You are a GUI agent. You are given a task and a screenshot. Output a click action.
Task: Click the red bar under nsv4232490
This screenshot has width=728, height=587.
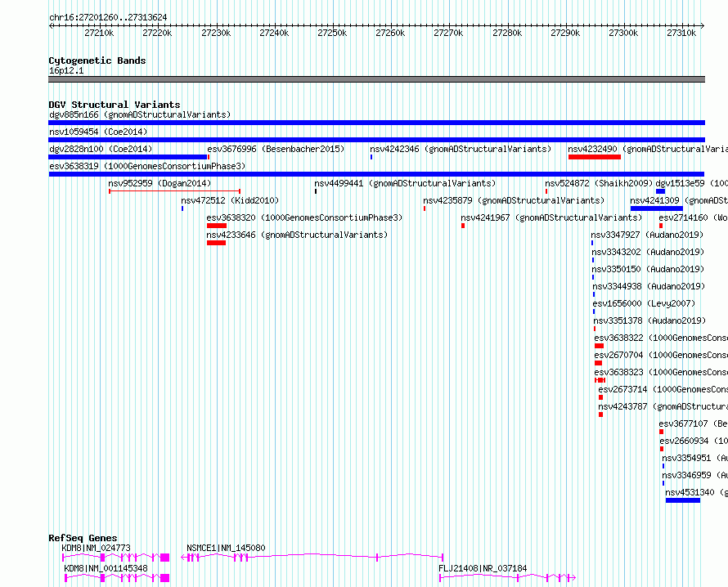(595, 157)
